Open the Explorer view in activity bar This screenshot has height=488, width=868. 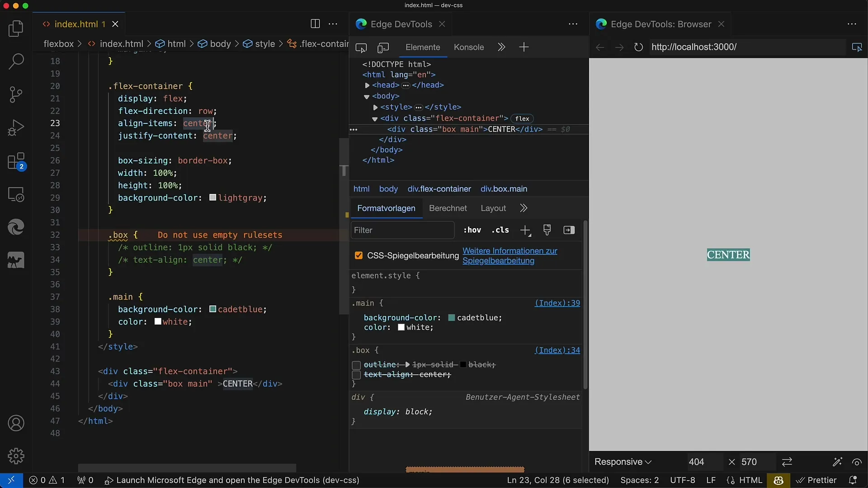tap(16, 29)
